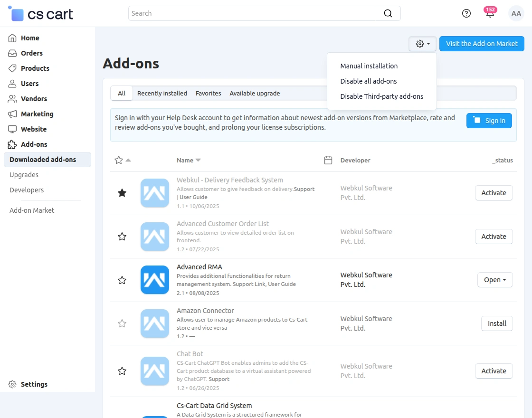Install the Amazon Connector add-on
532x418 pixels.
point(497,323)
